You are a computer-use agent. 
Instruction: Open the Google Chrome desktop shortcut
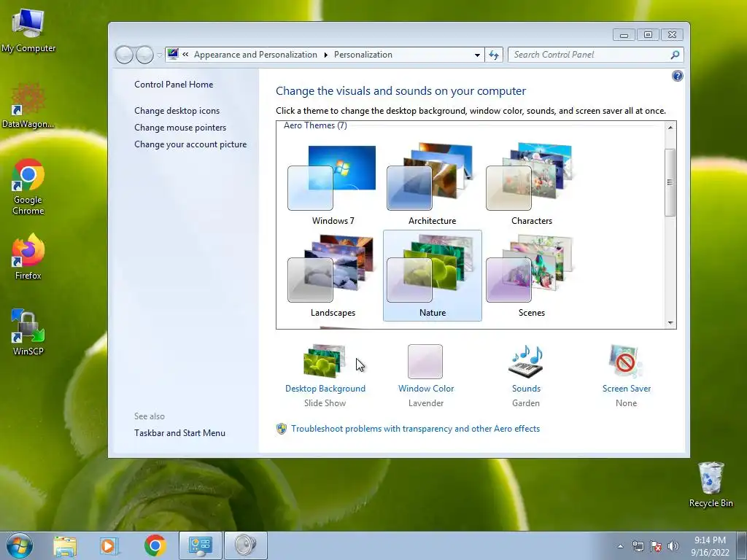[x=28, y=187]
